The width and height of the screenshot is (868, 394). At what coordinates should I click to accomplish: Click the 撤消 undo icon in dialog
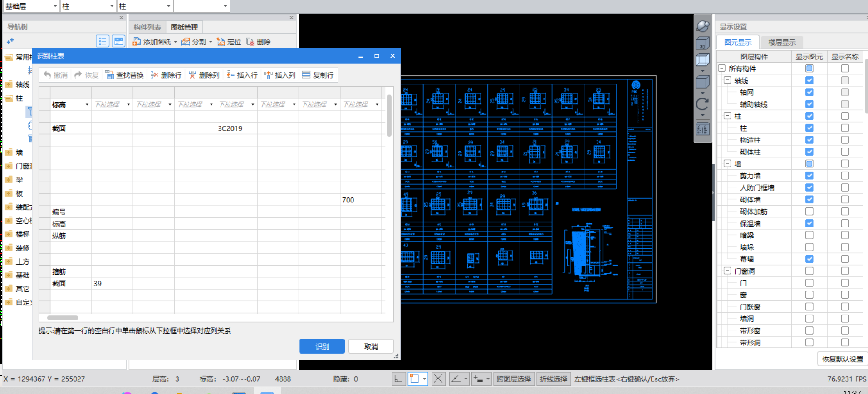(48, 75)
